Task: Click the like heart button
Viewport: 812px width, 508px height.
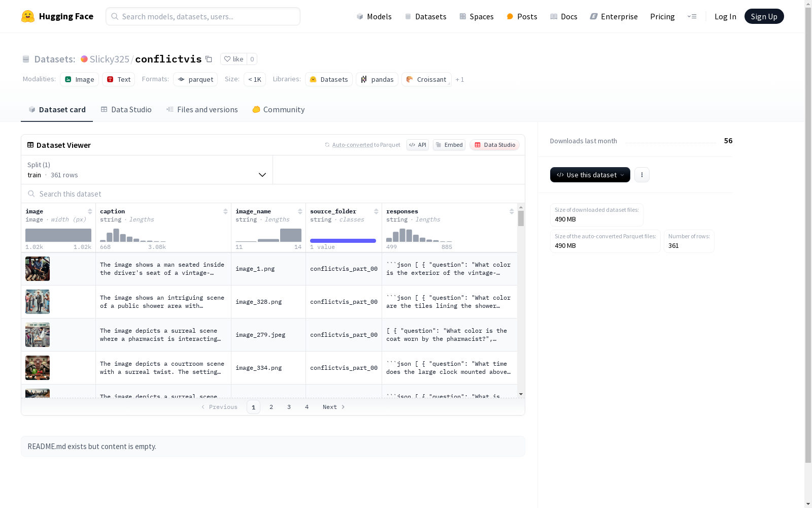Action: point(233,59)
